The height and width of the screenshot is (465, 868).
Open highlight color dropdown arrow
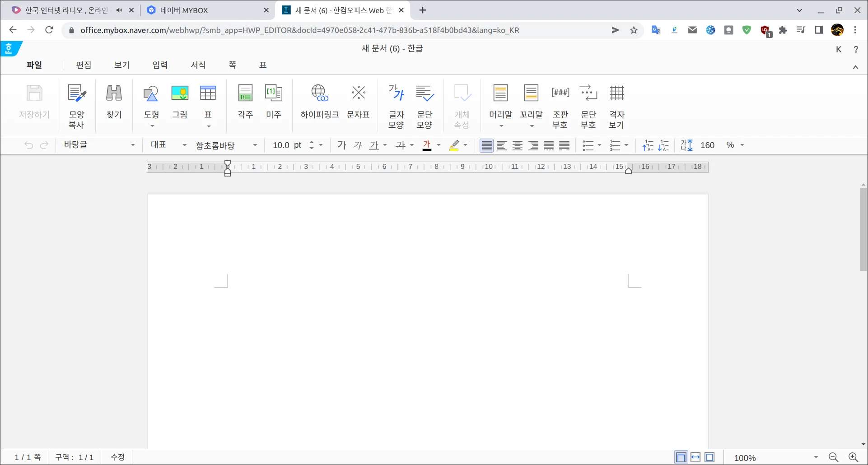[x=465, y=145]
